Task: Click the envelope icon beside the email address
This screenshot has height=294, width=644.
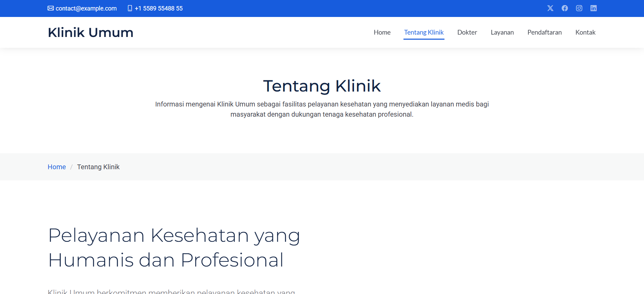Action: click(50, 8)
